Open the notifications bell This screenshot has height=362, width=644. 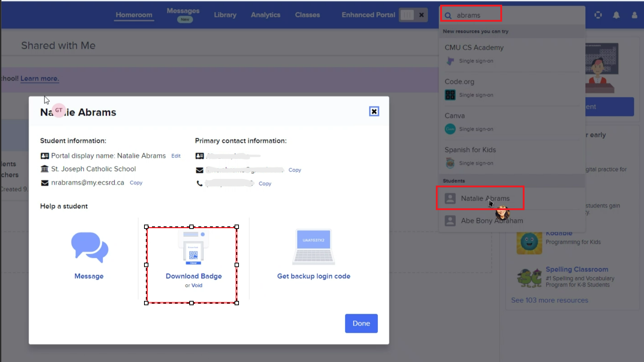click(616, 15)
